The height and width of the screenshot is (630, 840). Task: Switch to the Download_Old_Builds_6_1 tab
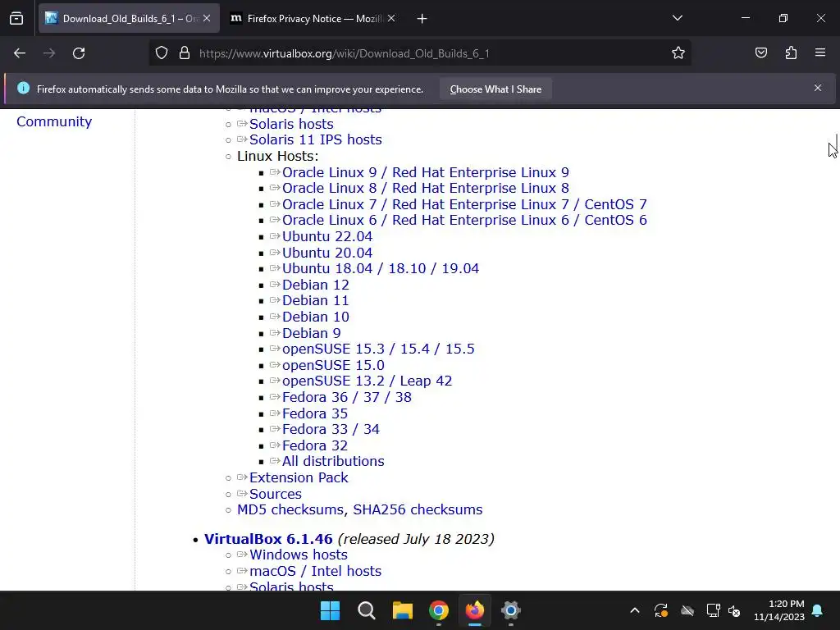[129, 19]
